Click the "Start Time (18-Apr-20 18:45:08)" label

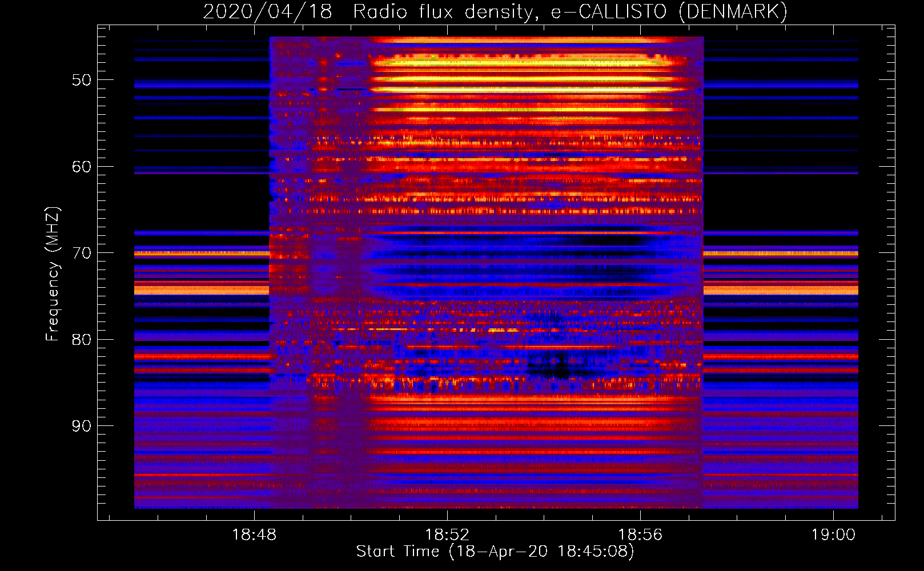coord(495,552)
